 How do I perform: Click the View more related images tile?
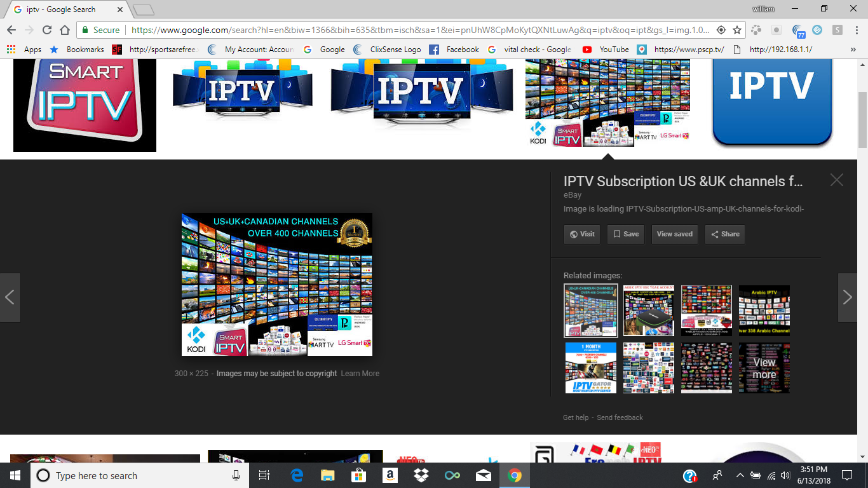coord(764,368)
